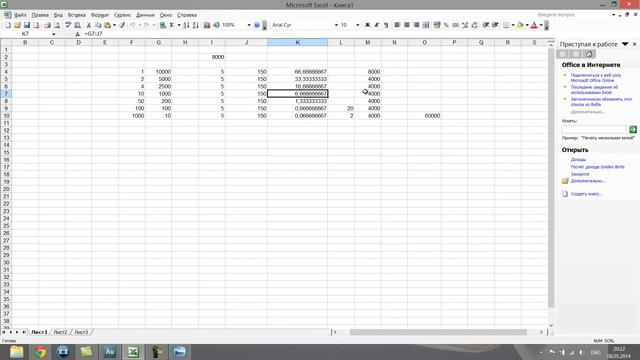
Task: Click the New workbook icon in toolbar
Action: click(x=8, y=25)
